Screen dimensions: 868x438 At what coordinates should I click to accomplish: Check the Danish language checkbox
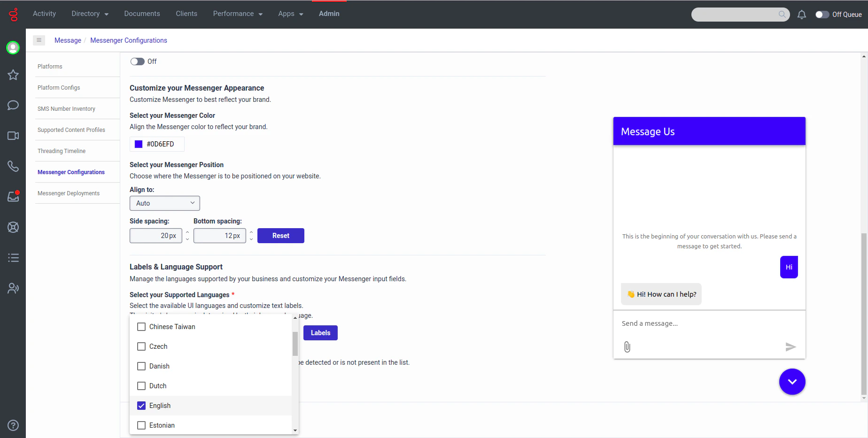click(x=141, y=366)
